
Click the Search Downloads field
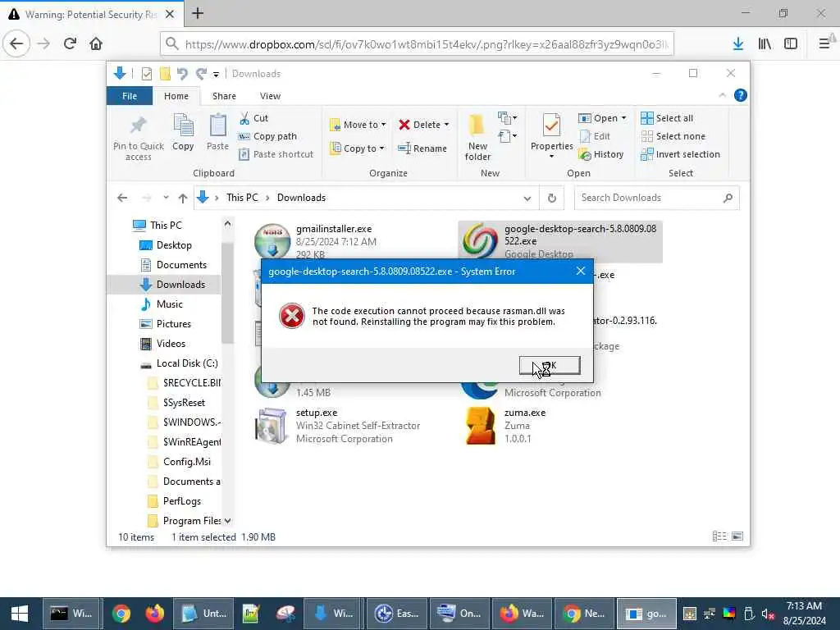[657, 198]
